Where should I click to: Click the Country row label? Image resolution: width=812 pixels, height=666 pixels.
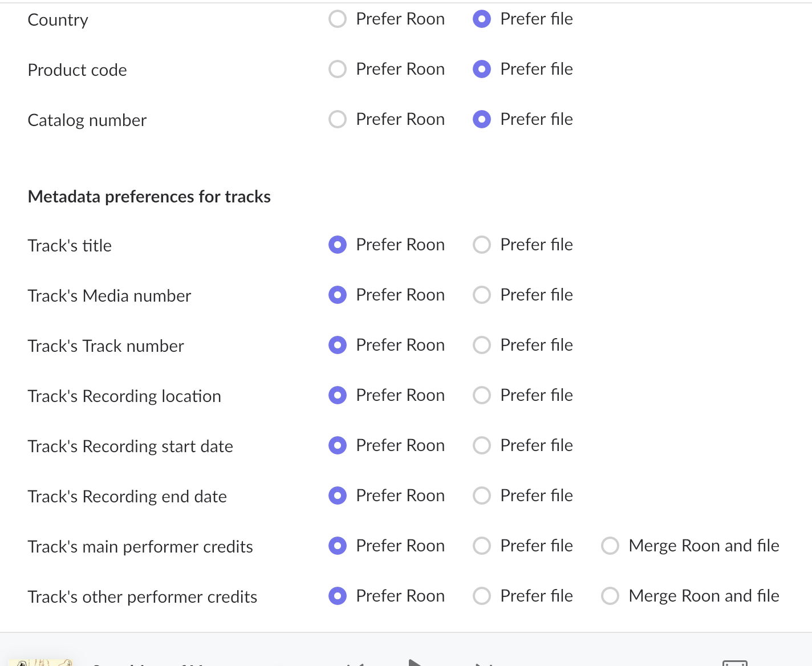tap(58, 20)
